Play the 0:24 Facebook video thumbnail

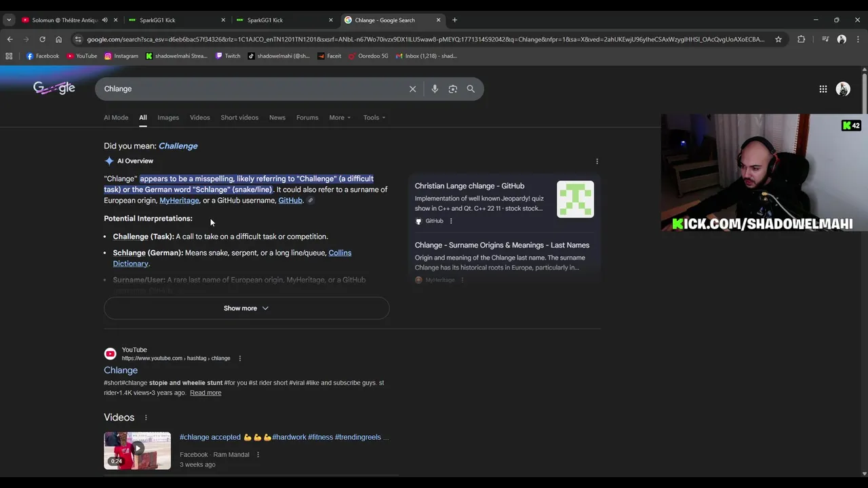coord(137,451)
